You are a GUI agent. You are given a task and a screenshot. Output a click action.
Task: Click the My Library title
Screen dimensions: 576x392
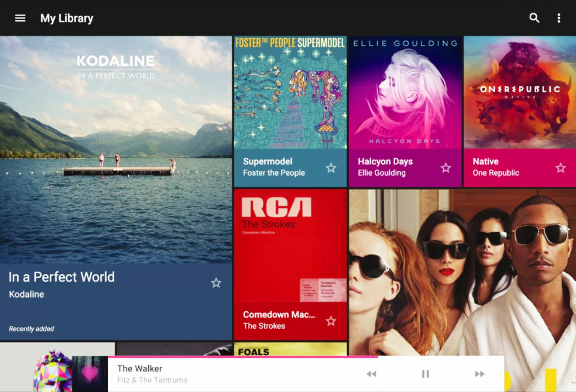(x=67, y=18)
